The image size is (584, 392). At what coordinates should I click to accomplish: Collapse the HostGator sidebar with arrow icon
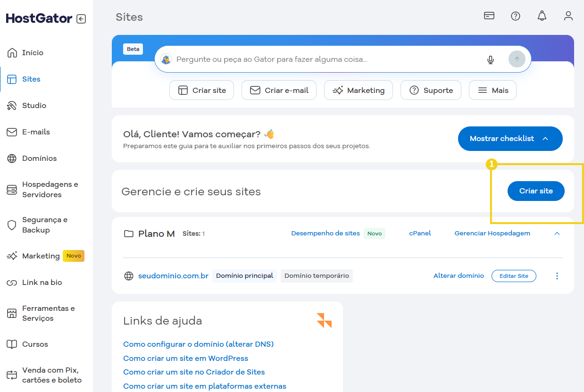point(81,19)
